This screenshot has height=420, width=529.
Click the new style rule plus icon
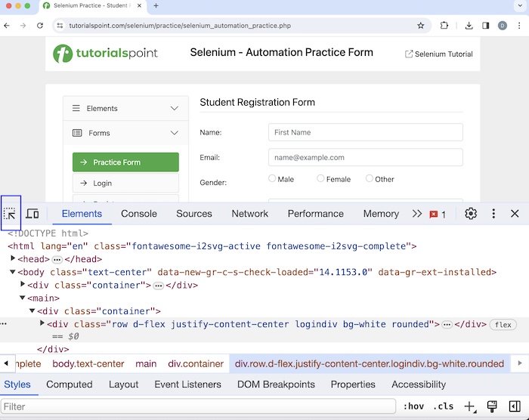469,406
